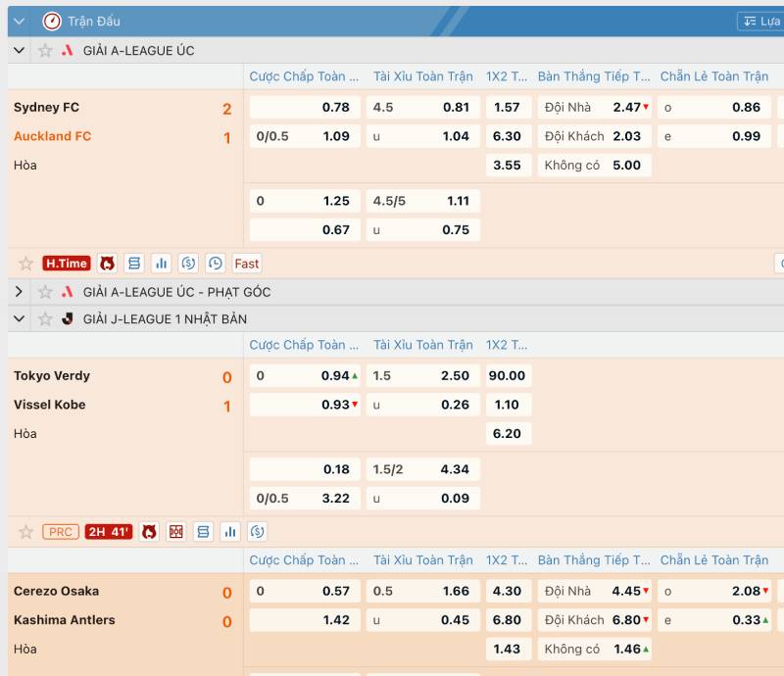This screenshot has height=676, width=784.
Task: Expand Giải A-League Úc - Phạt Góc section
Action: pos(19,292)
